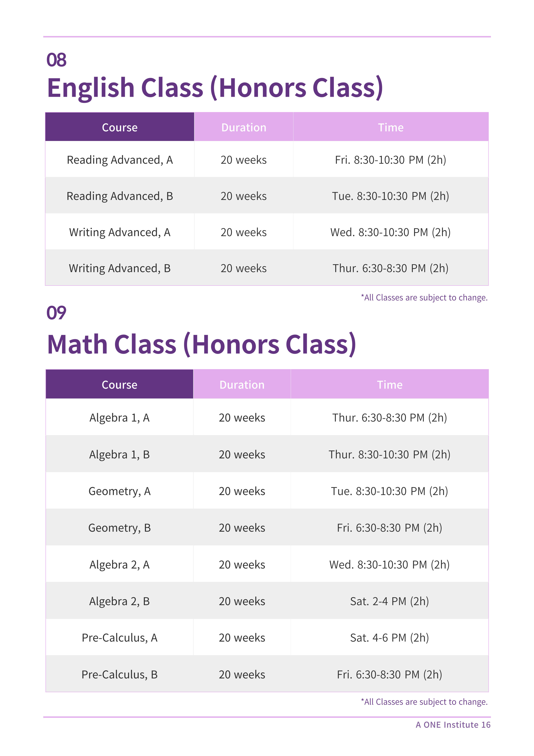Select the "Reading Advanced, B" course cell
534x756 pixels.
[x=120, y=196]
